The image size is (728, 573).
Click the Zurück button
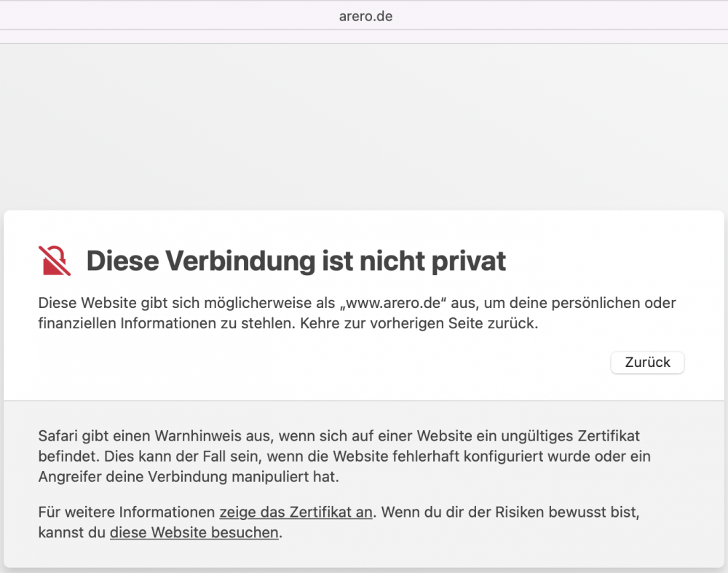tap(647, 362)
